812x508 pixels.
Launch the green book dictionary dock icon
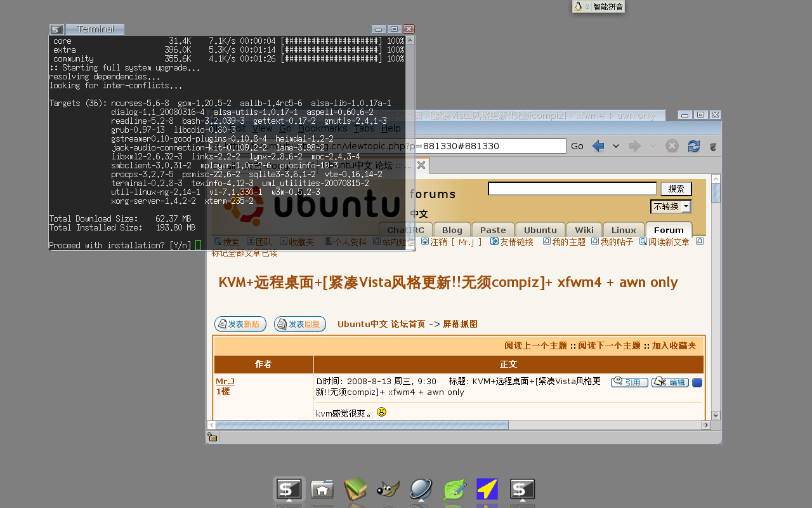coord(355,490)
